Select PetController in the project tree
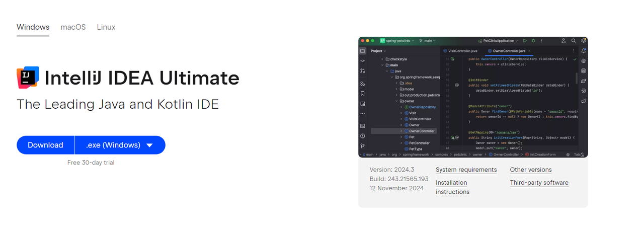Viewport: 644px width, 227px height. tap(419, 143)
